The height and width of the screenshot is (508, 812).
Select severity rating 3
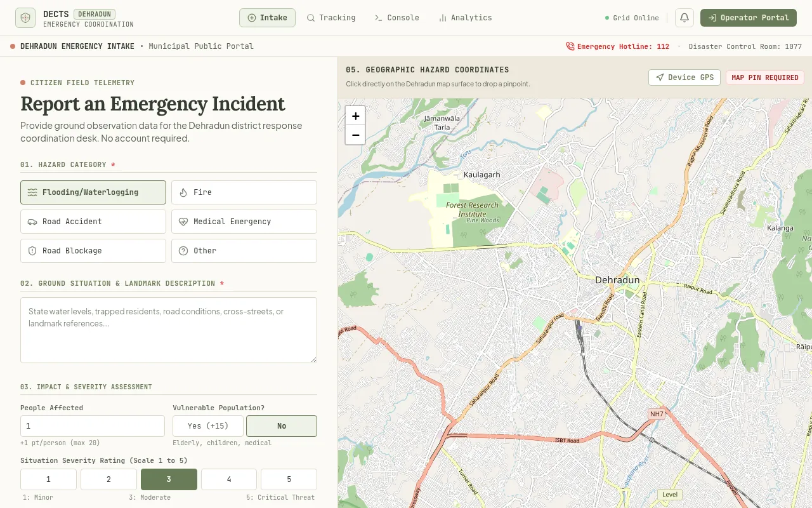pyautogui.click(x=169, y=479)
